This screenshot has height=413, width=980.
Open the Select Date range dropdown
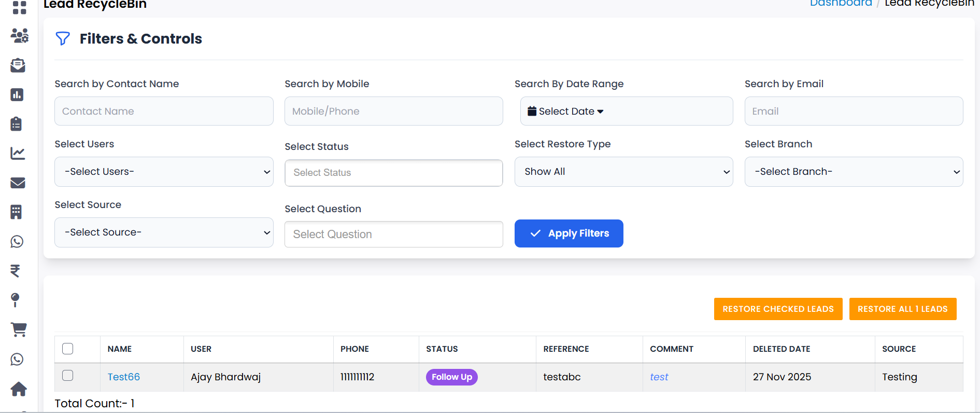coord(627,111)
